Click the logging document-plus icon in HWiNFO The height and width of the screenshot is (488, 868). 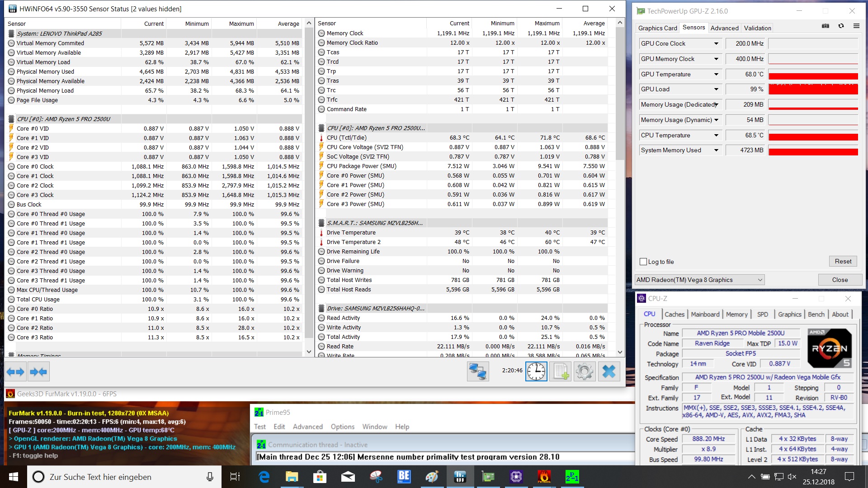click(x=561, y=372)
